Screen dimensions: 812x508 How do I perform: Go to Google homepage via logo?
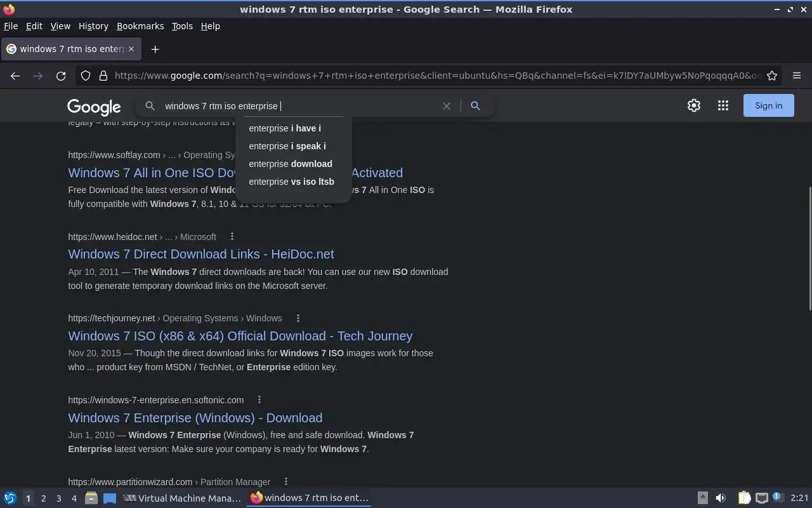(x=94, y=107)
